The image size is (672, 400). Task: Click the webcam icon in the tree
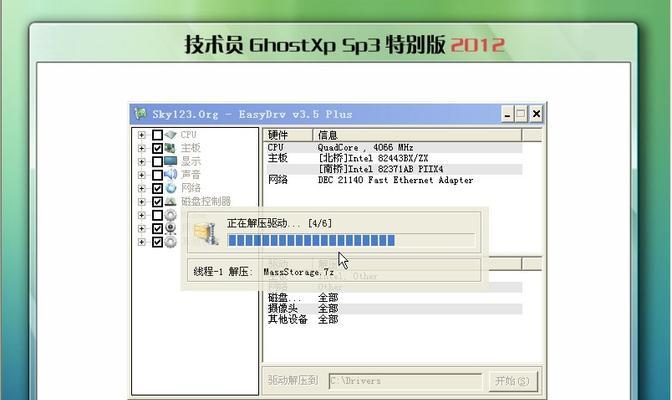pos(171,228)
